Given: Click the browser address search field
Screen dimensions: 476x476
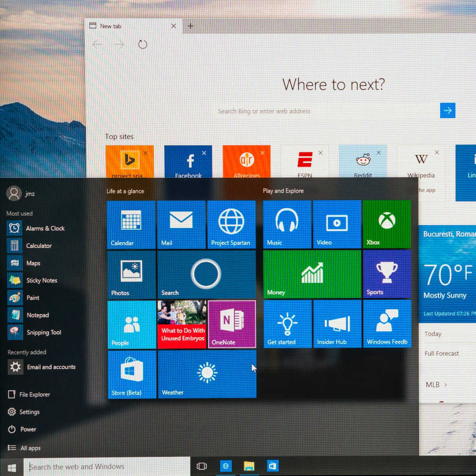Looking at the screenshot, I should tap(327, 111).
